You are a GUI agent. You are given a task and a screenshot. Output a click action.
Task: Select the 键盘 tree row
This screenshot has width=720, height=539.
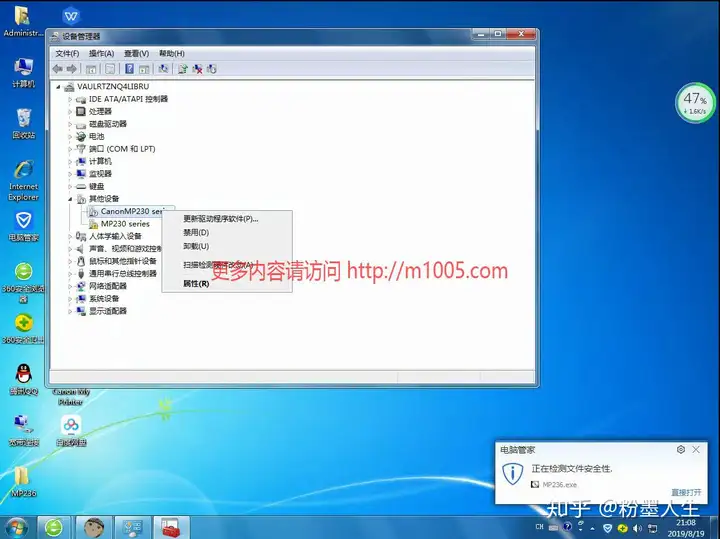click(x=90, y=186)
